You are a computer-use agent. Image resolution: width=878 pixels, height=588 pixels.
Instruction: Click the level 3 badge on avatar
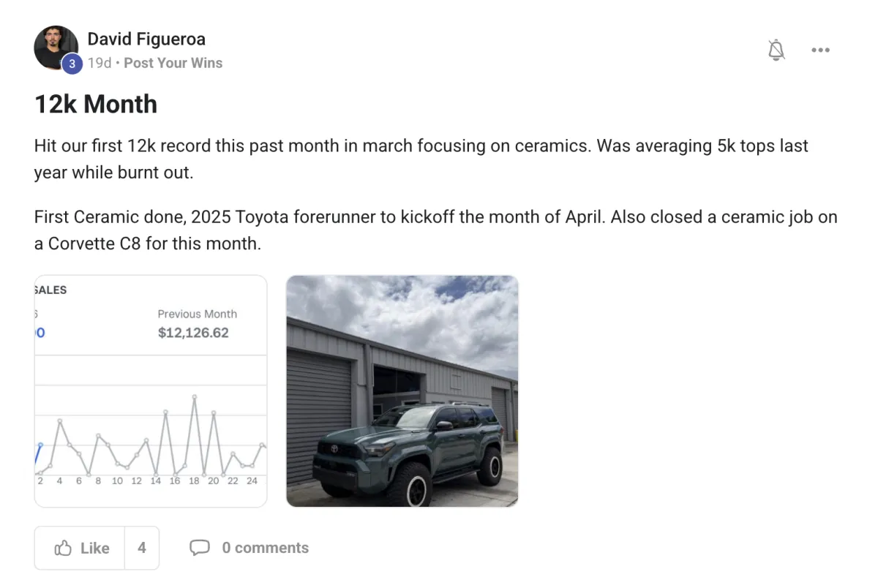coord(72,64)
